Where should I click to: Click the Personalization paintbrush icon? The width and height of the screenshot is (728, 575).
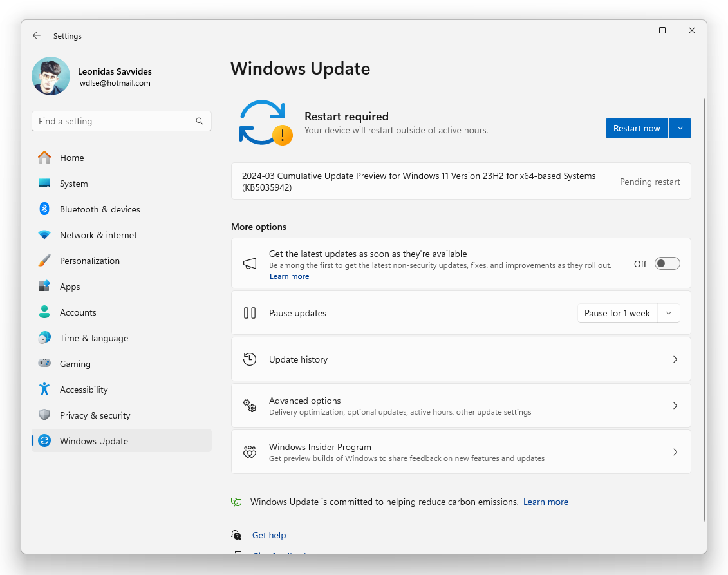tap(44, 261)
